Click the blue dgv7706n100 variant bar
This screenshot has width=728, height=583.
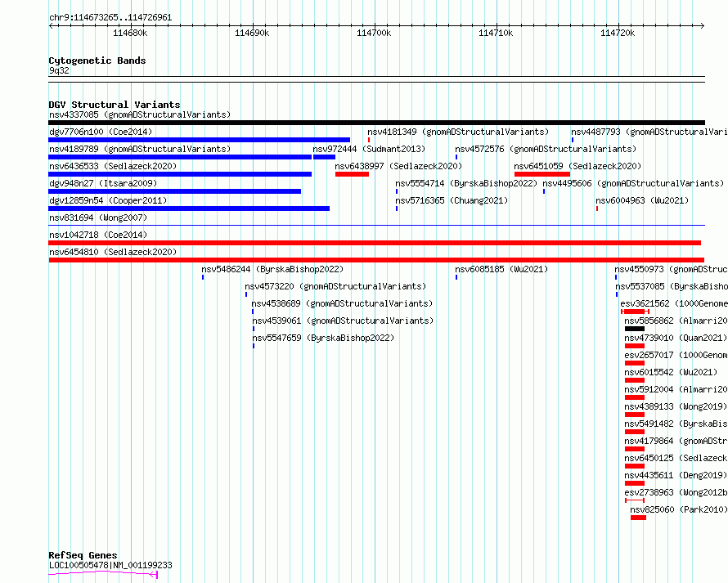click(200, 140)
